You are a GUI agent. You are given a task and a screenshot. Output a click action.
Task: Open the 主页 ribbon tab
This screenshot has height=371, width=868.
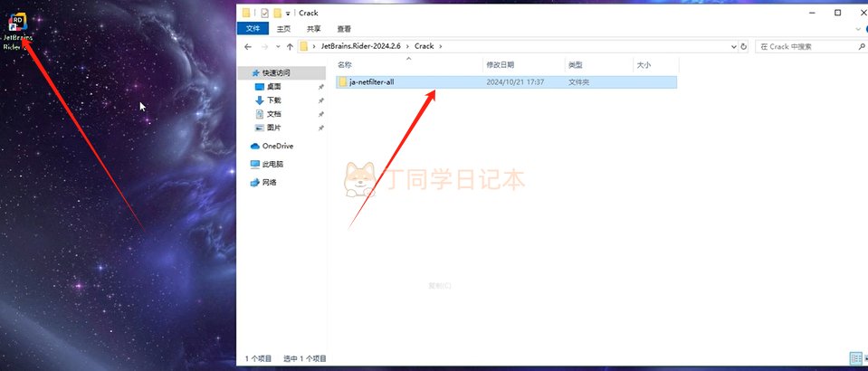tap(283, 29)
